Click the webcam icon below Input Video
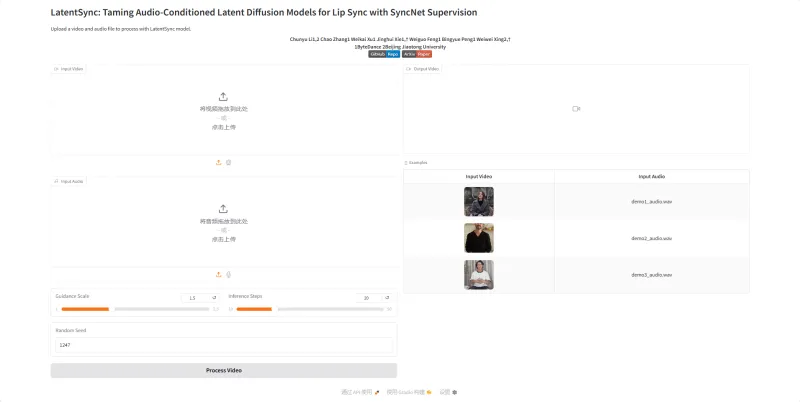 pos(228,162)
